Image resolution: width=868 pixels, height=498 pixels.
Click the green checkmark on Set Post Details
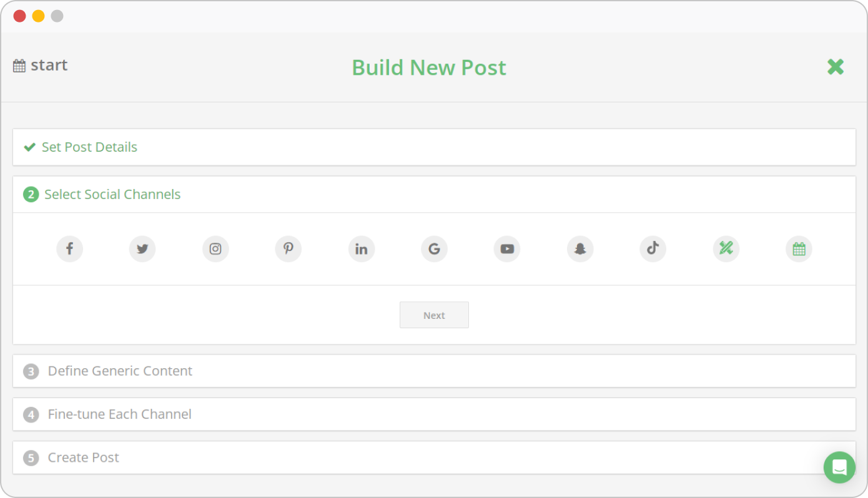coord(29,147)
